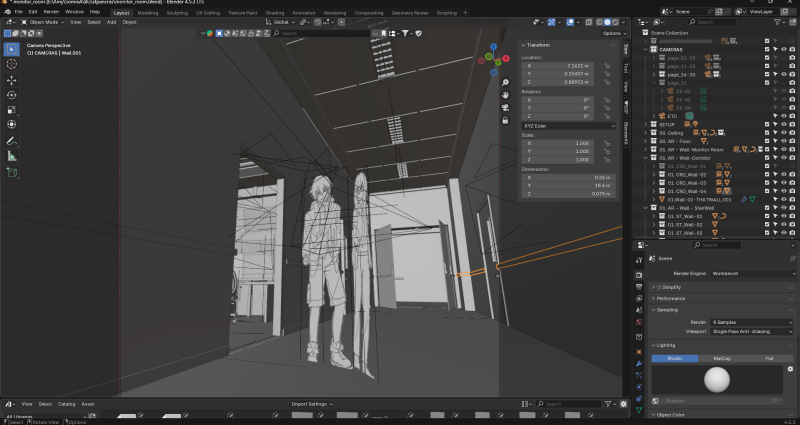This screenshot has height=425, width=800.
Task: Click the studio light sphere preview
Action: click(x=717, y=379)
